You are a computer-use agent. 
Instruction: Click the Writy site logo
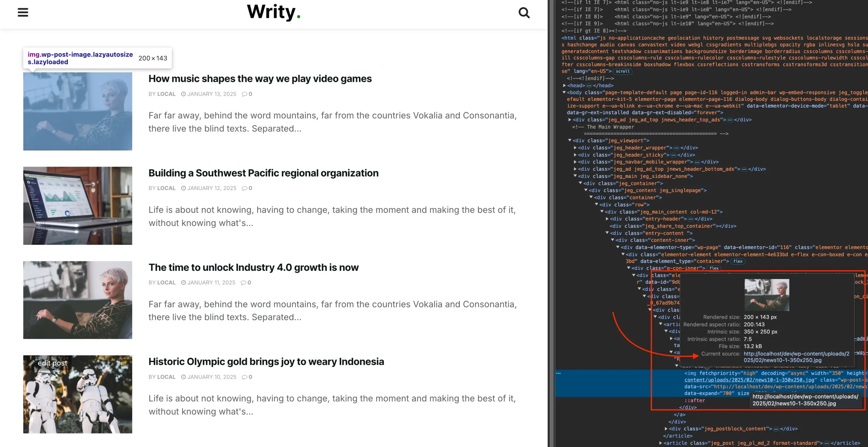click(273, 12)
